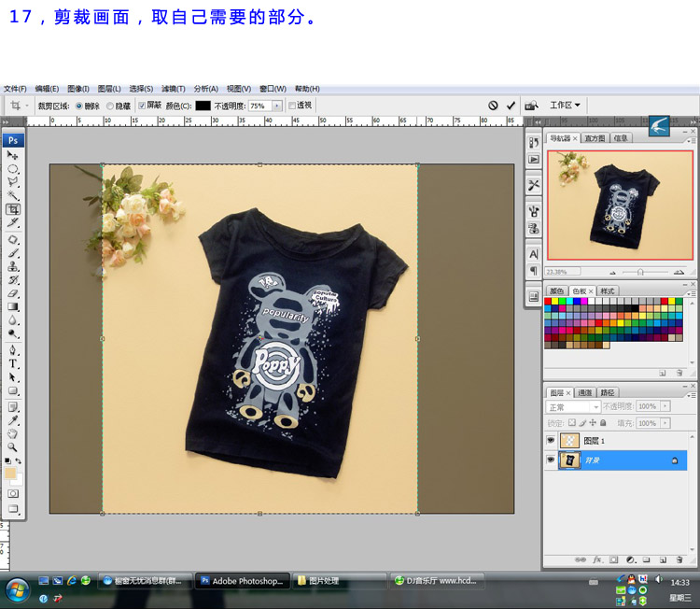Hide the 图层 1 layer visibility
This screenshot has height=609, width=700.
pos(551,441)
